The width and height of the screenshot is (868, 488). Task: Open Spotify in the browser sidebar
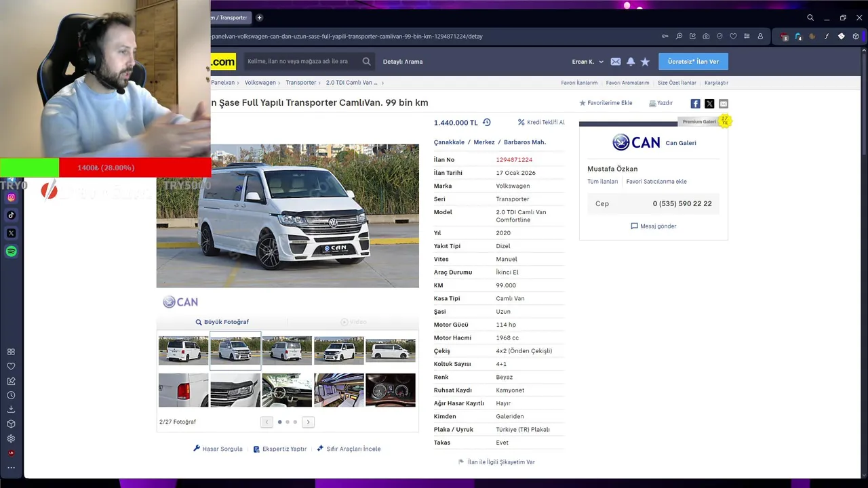pyautogui.click(x=11, y=251)
